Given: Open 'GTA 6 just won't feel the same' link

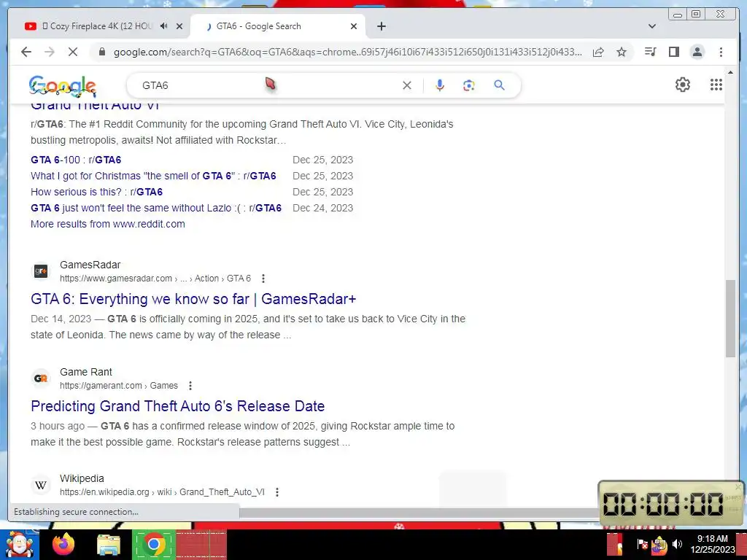Looking at the screenshot, I should [x=156, y=208].
